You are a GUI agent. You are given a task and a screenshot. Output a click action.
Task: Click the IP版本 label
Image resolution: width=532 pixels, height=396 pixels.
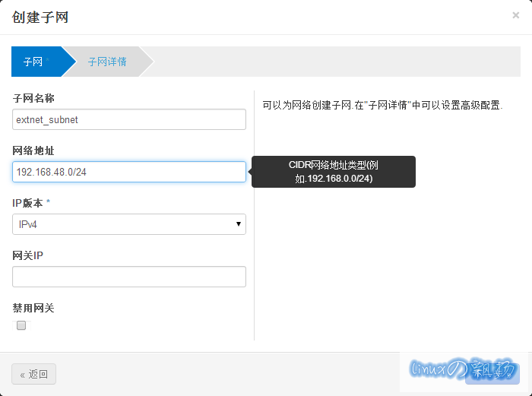[30, 203]
